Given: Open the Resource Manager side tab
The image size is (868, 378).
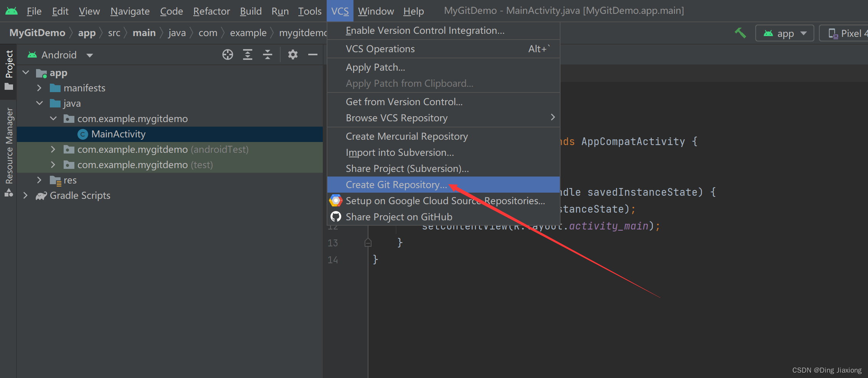Looking at the screenshot, I should pyautogui.click(x=9, y=152).
